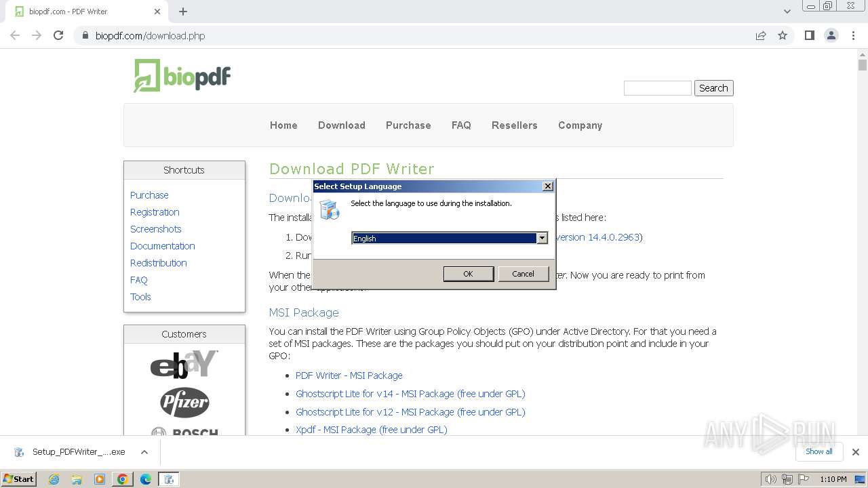Switch to Chrome in the taskbar
868x488 pixels.
(123, 479)
